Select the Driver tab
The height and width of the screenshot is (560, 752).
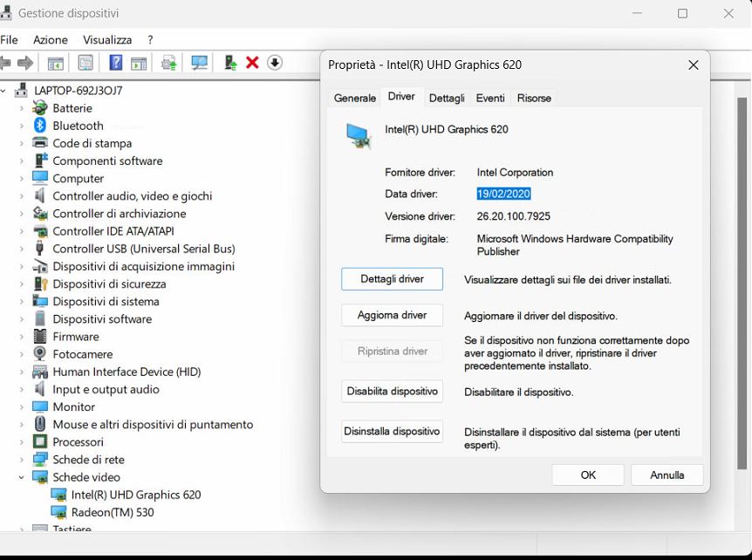pyautogui.click(x=401, y=96)
